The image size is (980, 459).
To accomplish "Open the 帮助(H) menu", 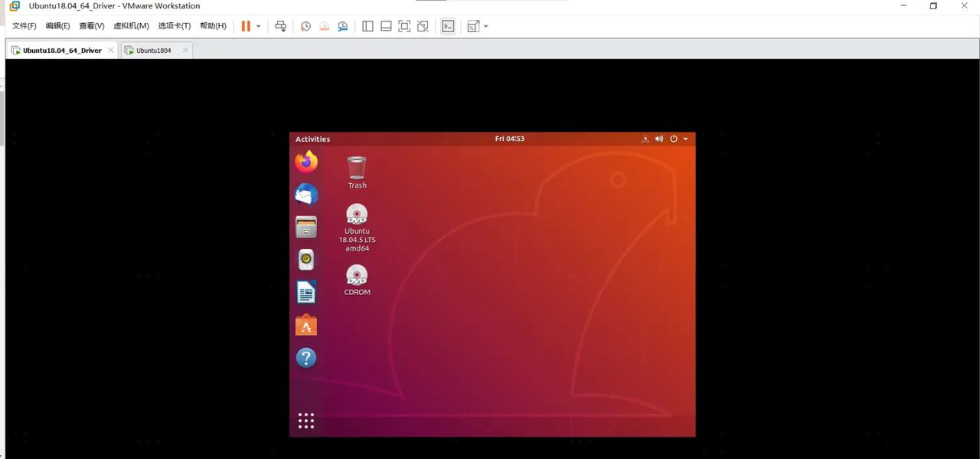I will point(213,26).
